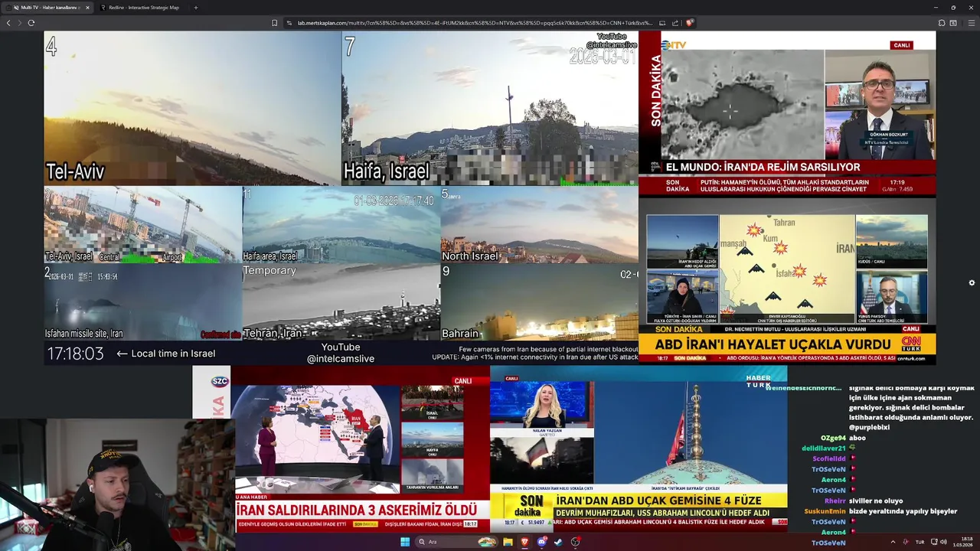This screenshot has width=980, height=551.
Task: Close the Multi TV tab
Action: coord(87,8)
